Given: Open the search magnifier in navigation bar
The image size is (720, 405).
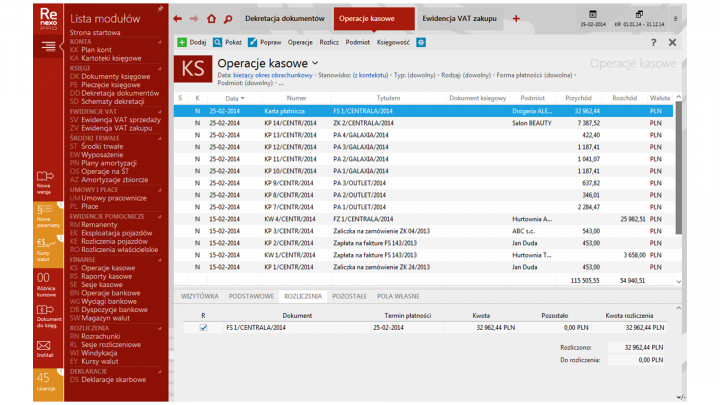Looking at the screenshot, I should coord(228,19).
